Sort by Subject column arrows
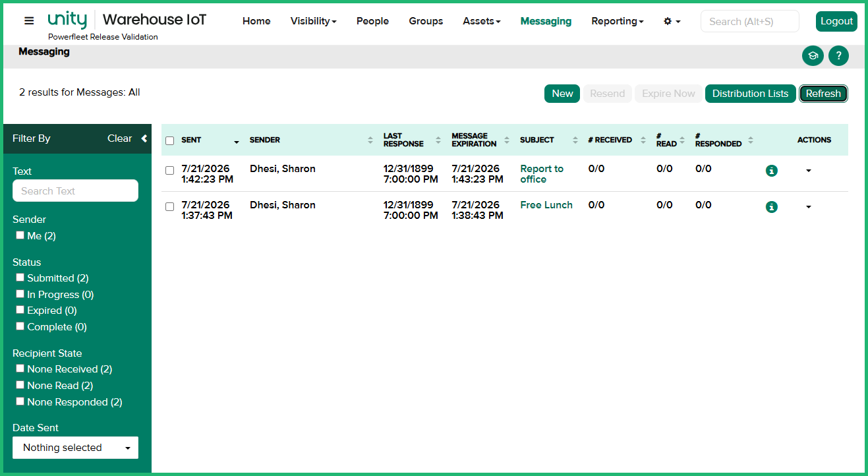Screen dimensions: 868x476 click(575, 140)
